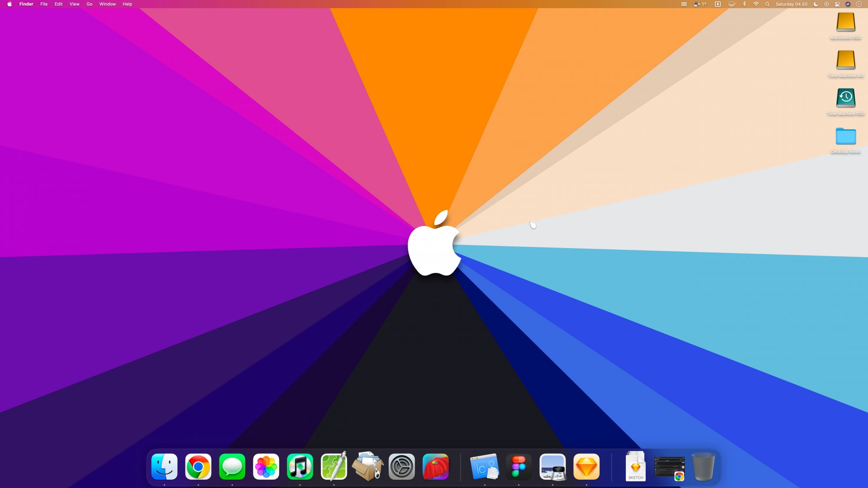Open the Window menu

click(x=107, y=4)
